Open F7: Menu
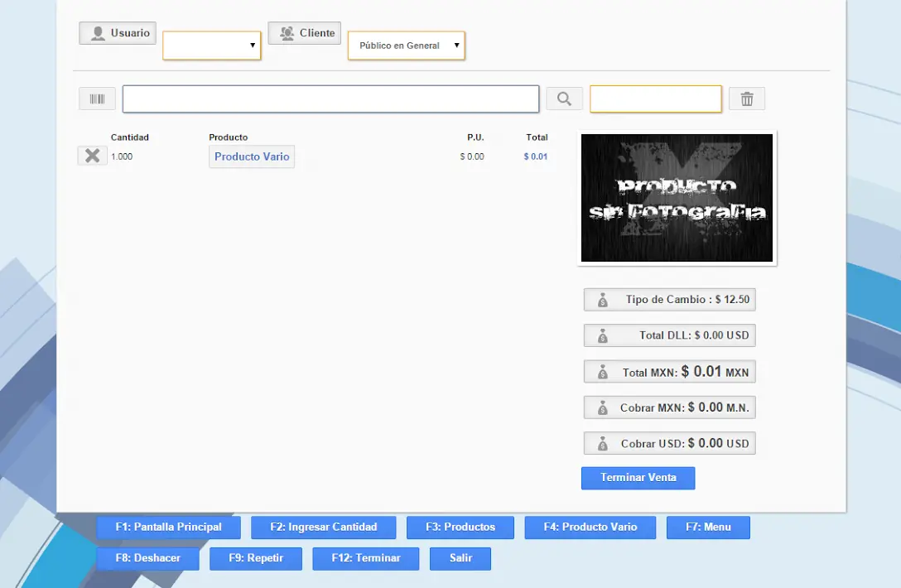Image resolution: width=901 pixels, height=588 pixels. 708,527
